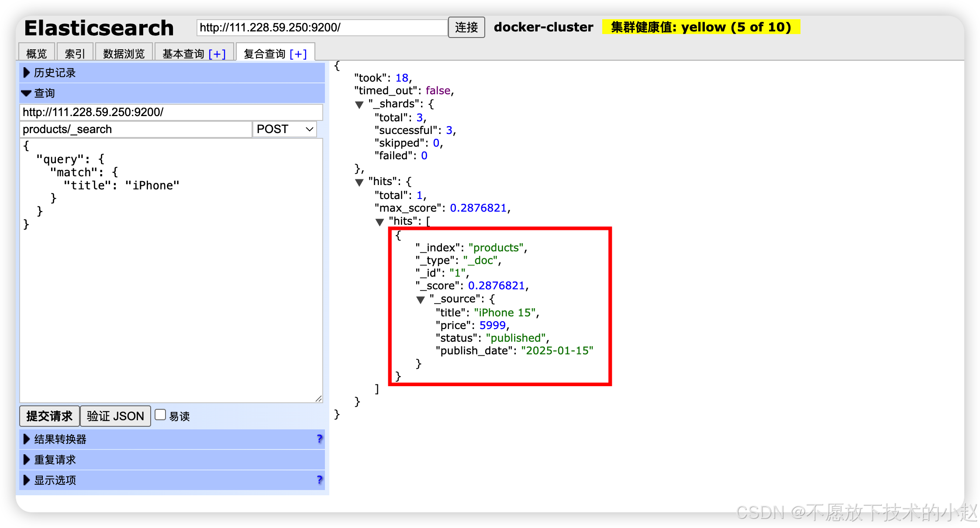Switch to the 概览 tab
980x528 pixels.
(37, 54)
